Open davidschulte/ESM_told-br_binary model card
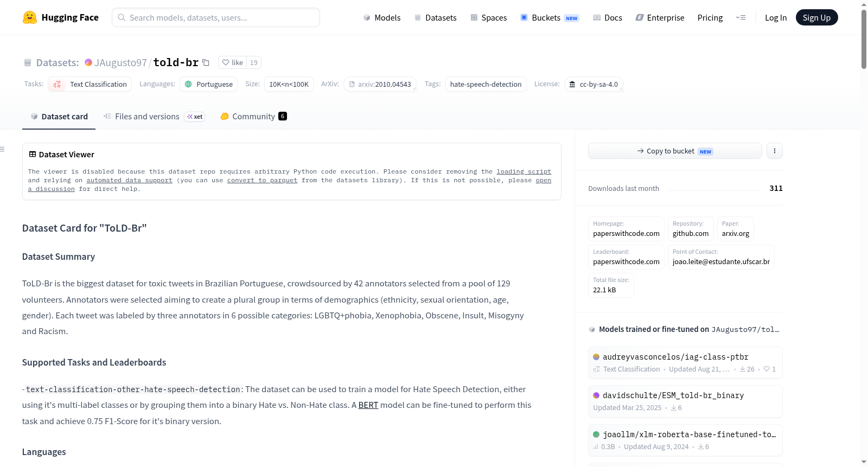The image size is (868, 467). (685, 401)
